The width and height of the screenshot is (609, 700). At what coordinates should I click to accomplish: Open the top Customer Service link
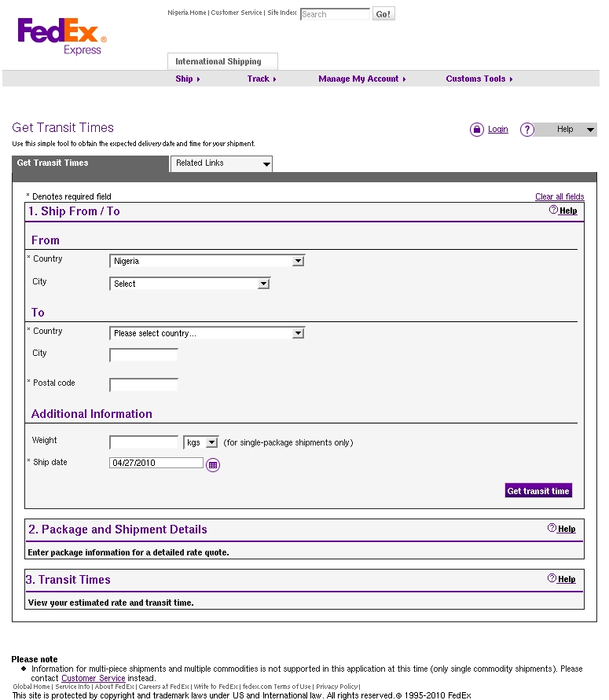pos(237,13)
